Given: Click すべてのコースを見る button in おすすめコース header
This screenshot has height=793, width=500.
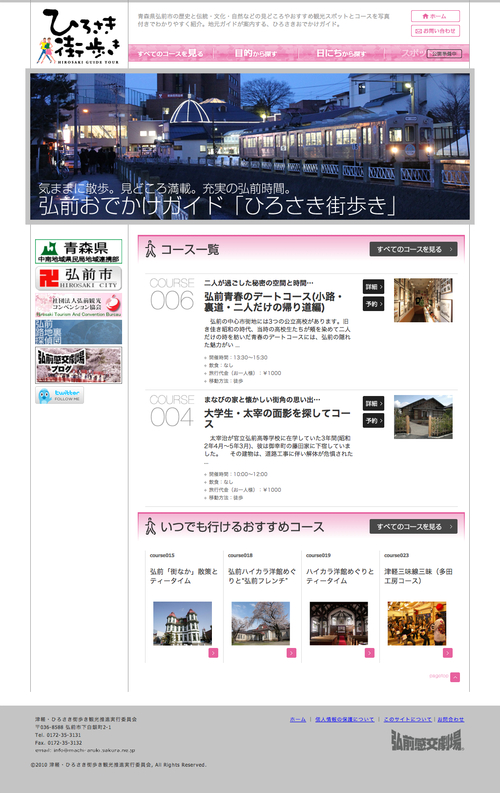Looking at the screenshot, I should [414, 526].
